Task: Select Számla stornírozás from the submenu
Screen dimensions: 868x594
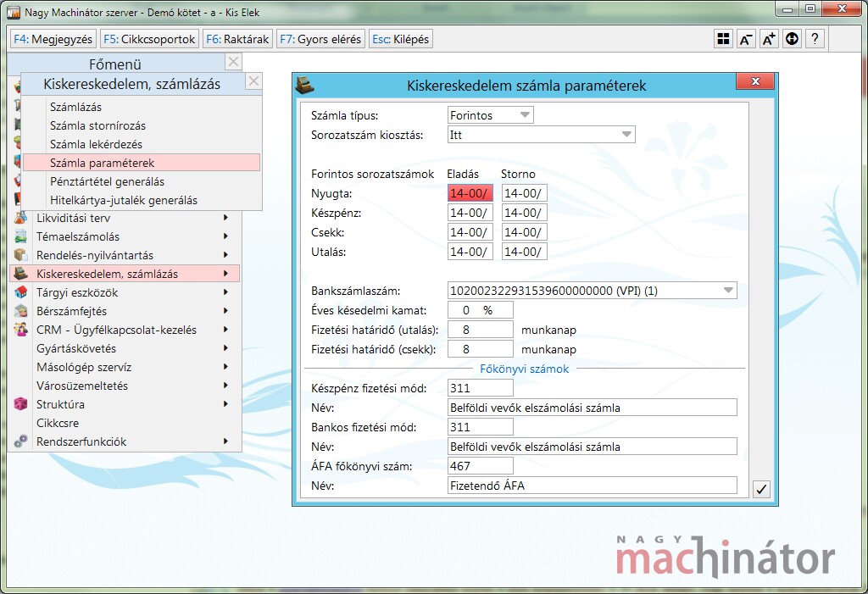Action: [97, 125]
